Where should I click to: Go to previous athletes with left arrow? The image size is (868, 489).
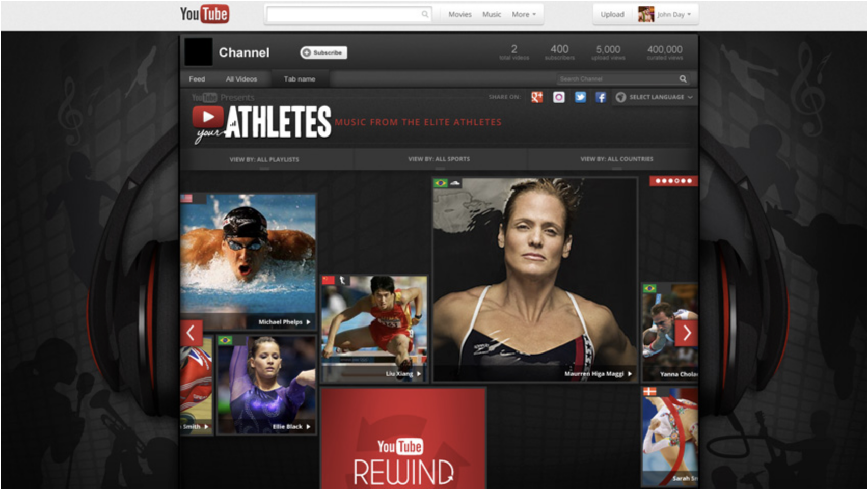(191, 333)
